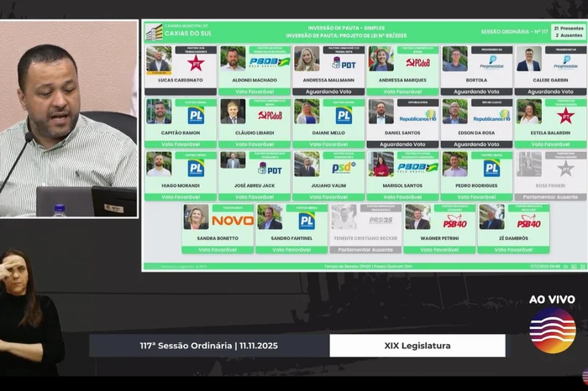Click the NOVO party logo
Viewport: 588px width, 391px height.
pyautogui.click(x=233, y=221)
